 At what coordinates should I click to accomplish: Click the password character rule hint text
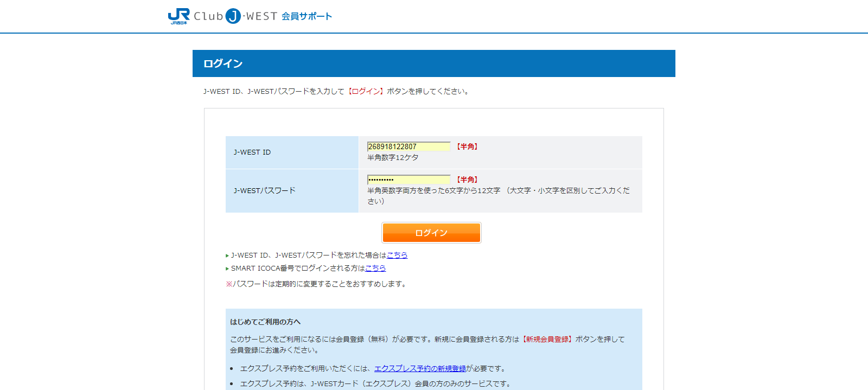pos(499,196)
